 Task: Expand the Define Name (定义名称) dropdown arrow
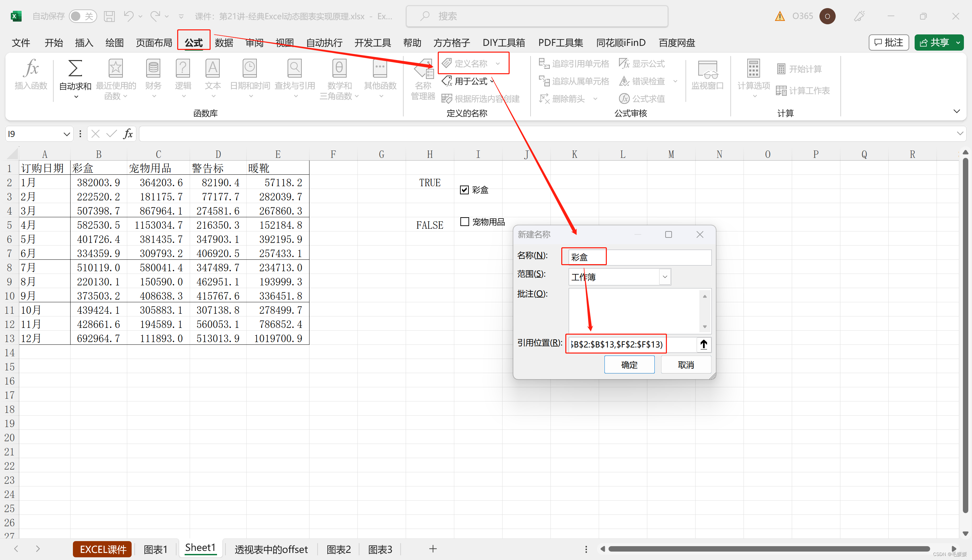[498, 63]
